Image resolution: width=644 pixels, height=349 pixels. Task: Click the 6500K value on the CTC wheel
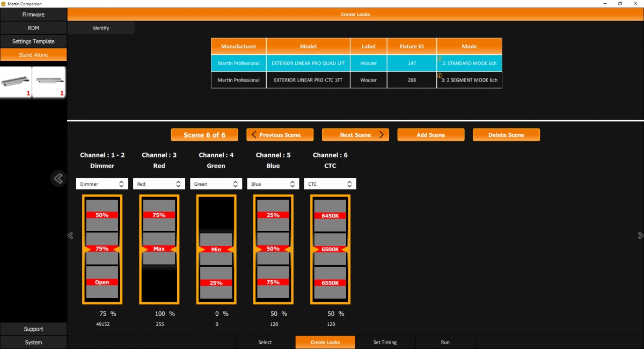point(330,250)
